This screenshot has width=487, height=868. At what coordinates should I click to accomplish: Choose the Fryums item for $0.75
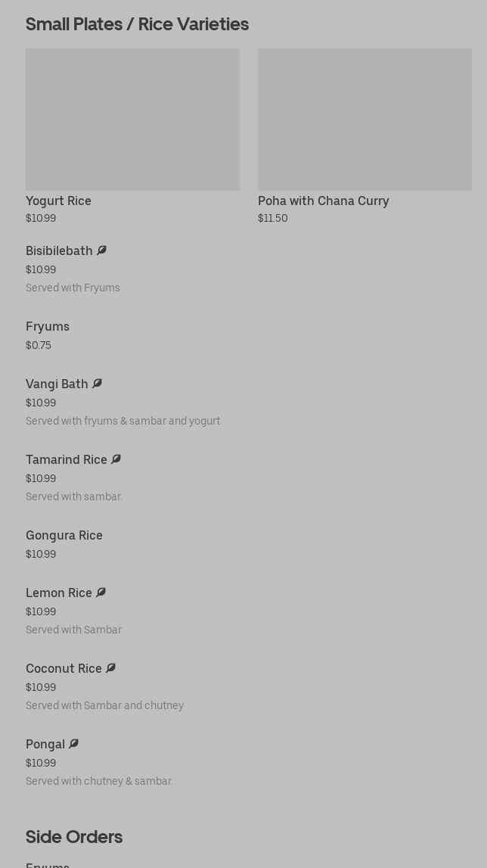tap(48, 326)
